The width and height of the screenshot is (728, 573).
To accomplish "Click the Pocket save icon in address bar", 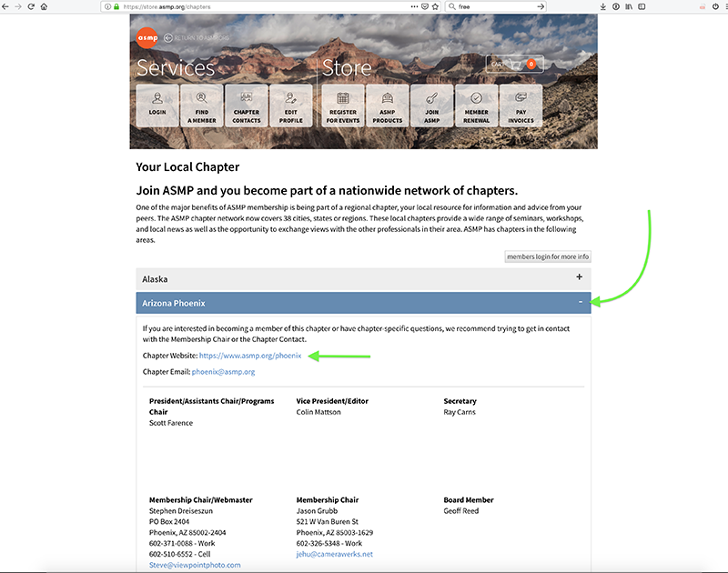I will (425, 6).
